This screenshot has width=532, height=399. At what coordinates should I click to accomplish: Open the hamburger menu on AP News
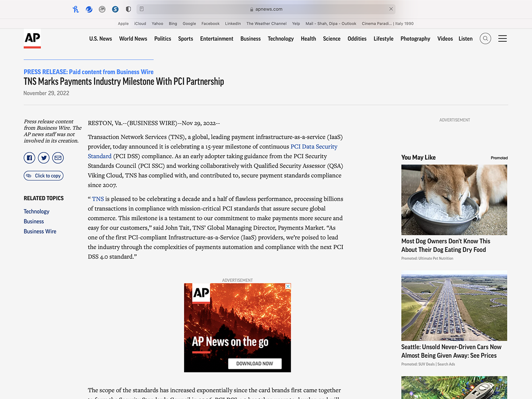[502, 39]
